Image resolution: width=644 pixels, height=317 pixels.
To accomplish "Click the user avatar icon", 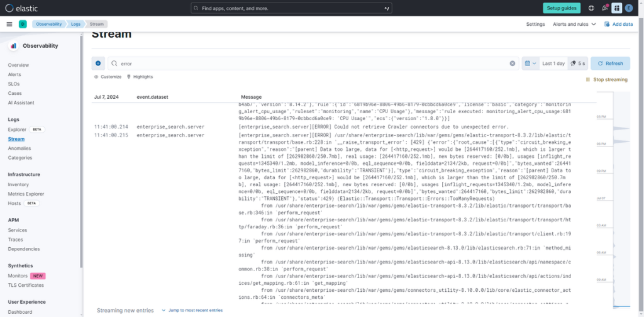I will pyautogui.click(x=631, y=8).
